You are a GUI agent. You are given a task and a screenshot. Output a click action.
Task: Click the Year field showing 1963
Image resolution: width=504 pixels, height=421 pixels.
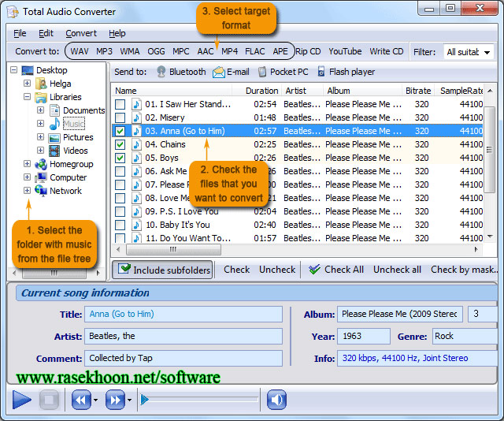pyautogui.click(x=364, y=337)
